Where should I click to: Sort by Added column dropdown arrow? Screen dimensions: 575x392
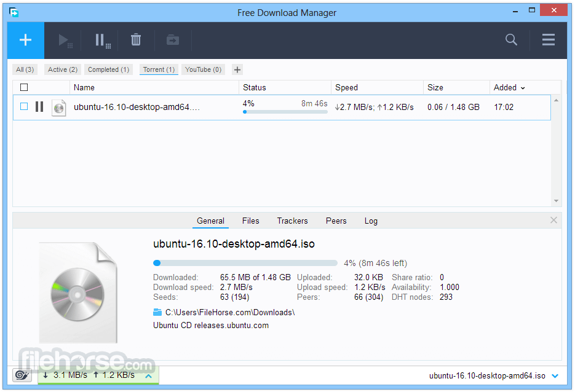coord(523,88)
